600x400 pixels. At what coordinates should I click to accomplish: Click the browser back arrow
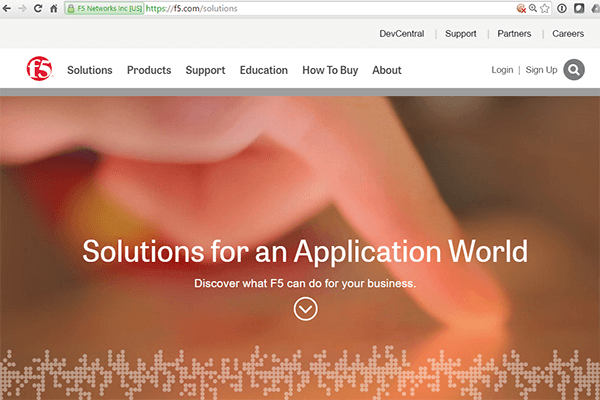pos(9,8)
